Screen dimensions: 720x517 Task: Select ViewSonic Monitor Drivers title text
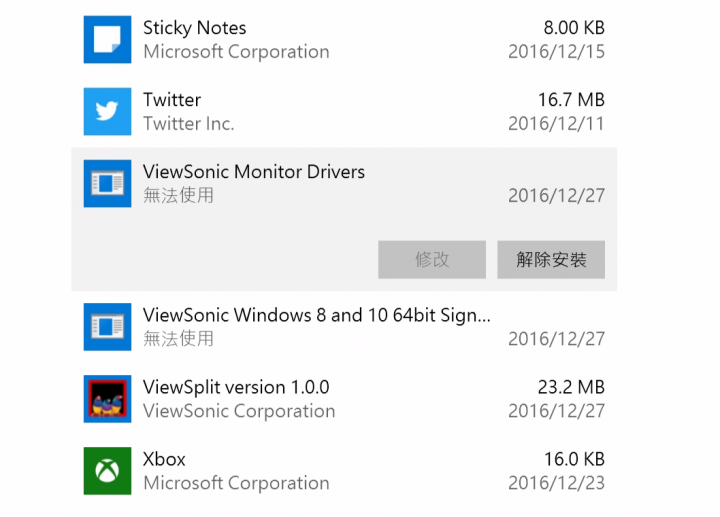(254, 172)
